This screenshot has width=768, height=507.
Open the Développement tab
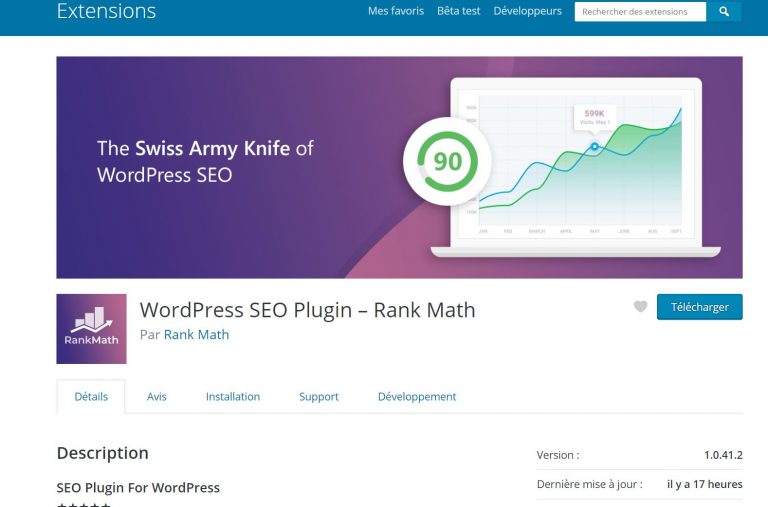pos(417,397)
